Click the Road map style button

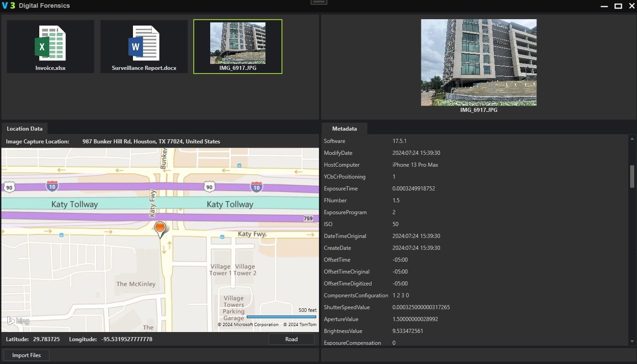click(291, 339)
